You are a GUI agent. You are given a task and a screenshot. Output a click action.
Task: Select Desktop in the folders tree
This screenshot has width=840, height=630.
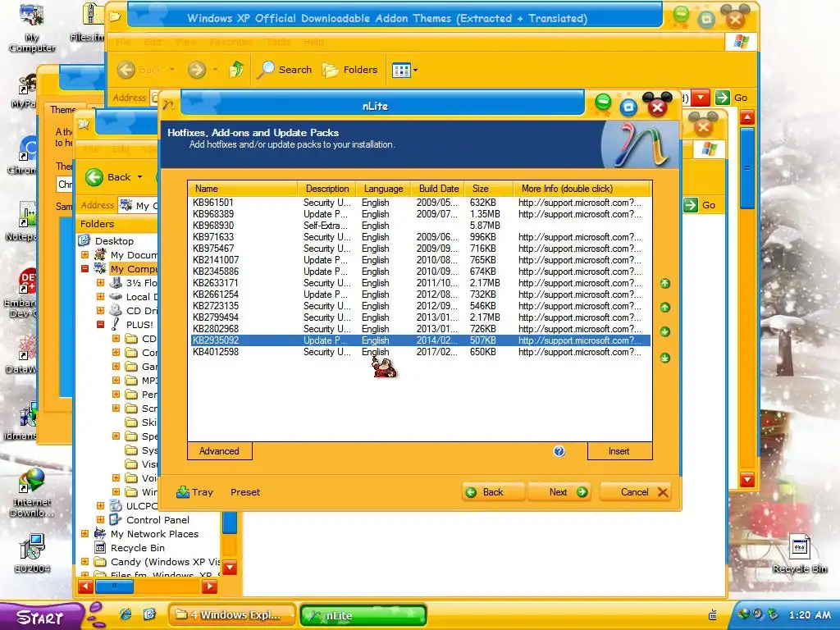(114, 241)
